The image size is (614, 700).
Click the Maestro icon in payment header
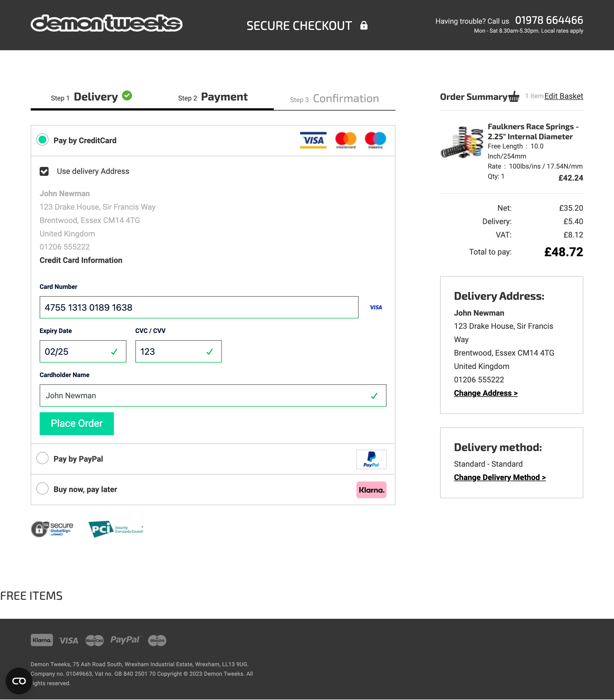click(x=375, y=140)
